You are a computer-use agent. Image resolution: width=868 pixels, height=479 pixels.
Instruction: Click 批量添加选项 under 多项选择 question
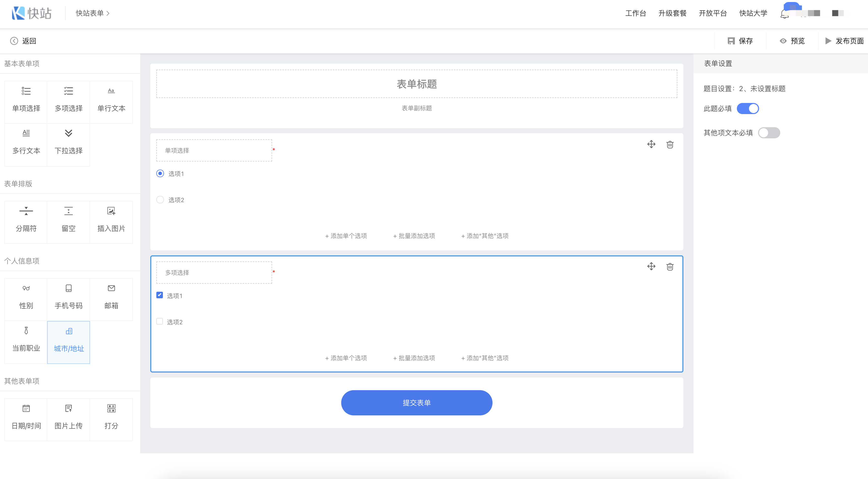(414, 358)
